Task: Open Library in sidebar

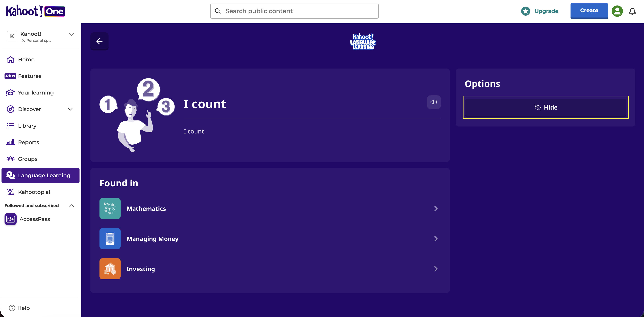Action: point(41,126)
